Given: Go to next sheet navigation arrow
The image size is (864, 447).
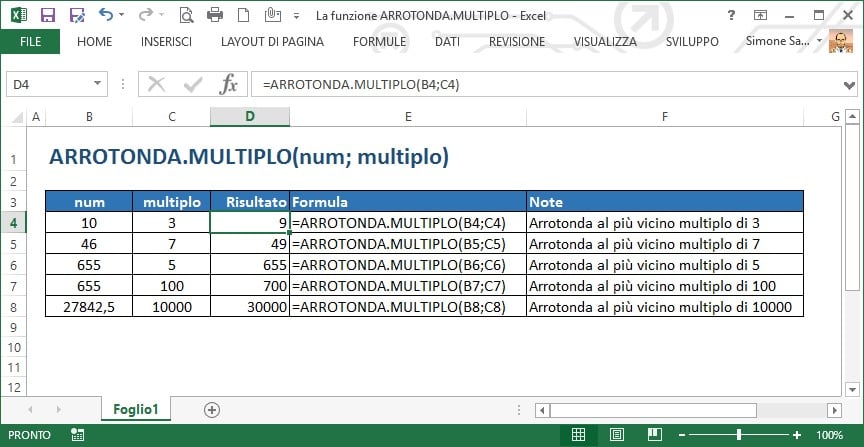Looking at the screenshot, I should (x=58, y=410).
